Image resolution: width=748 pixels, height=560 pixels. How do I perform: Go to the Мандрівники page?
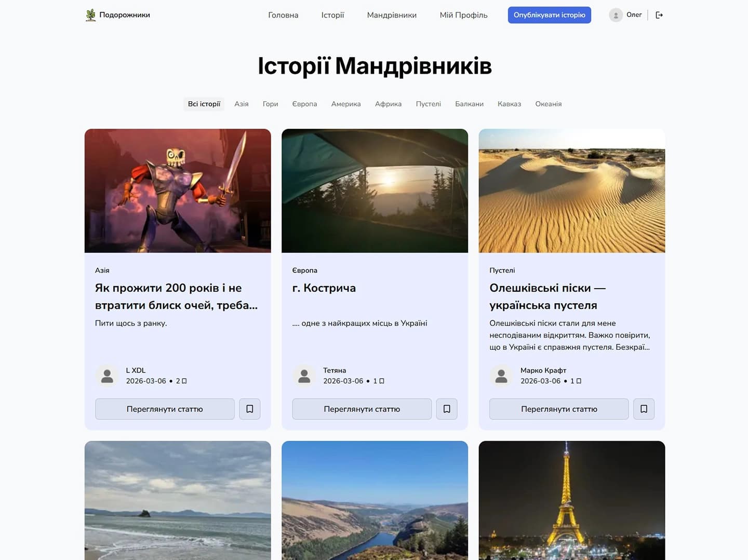click(x=392, y=15)
